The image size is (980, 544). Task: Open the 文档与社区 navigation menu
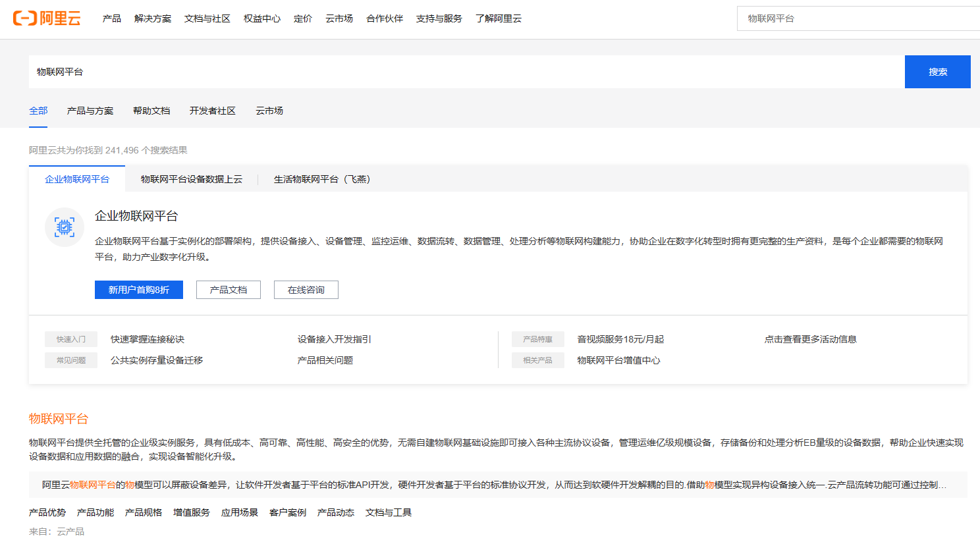[x=207, y=18]
